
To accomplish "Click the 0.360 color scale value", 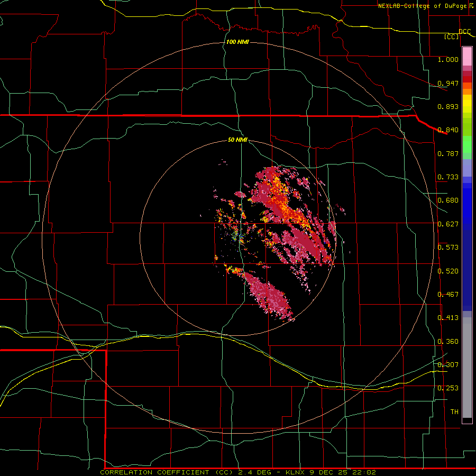I will pos(448,342).
